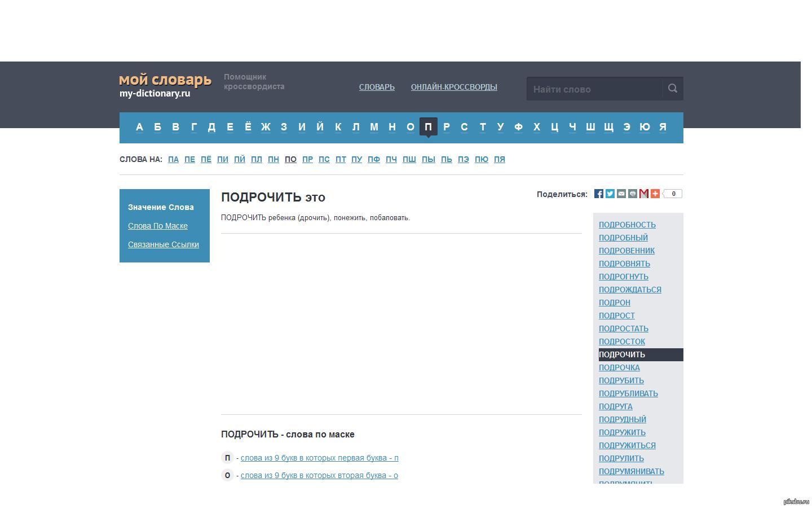The image size is (812, 508).
Task: Share via the Gmail icon
Action: tap(644, 194)
